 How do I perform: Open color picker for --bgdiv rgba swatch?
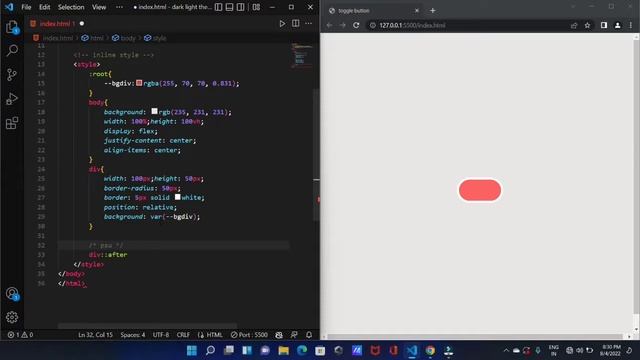tap(139, 83)
